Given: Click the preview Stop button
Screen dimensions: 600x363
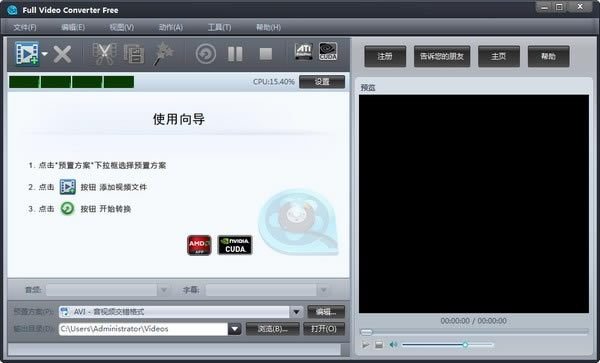Looking at the screenshot, I should point(379,345).
